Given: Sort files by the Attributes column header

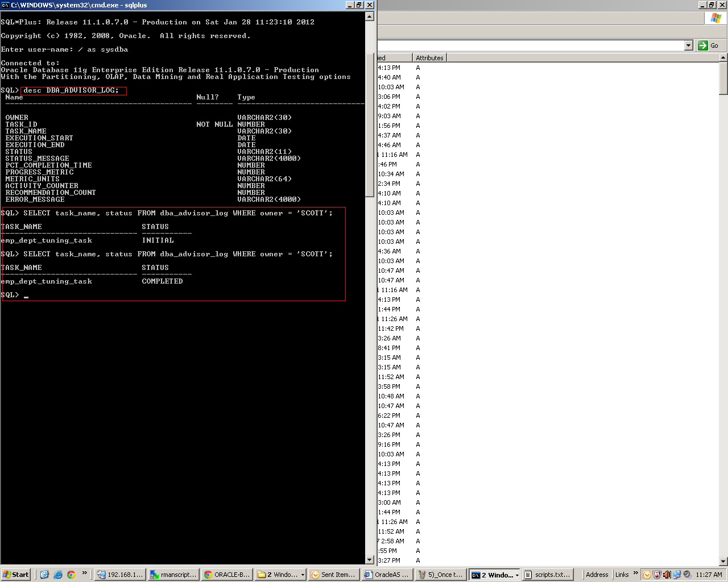Looking at the screenshot, I should tap(429, 57).
